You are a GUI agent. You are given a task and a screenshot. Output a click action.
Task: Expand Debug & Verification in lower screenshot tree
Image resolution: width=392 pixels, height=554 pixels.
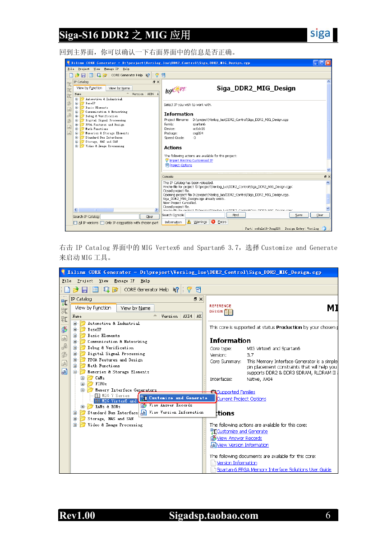point(75,348)
